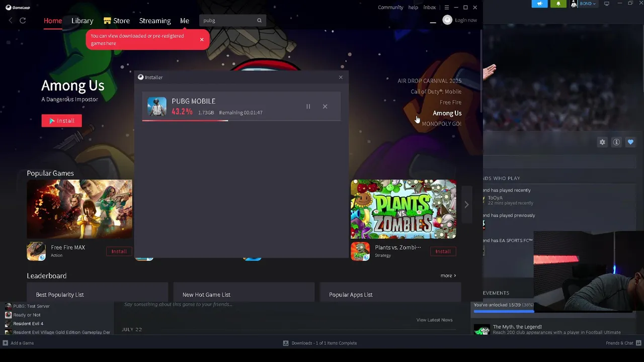Click Add a Game text in Steam
644x362 pixels.
point(22,343)
